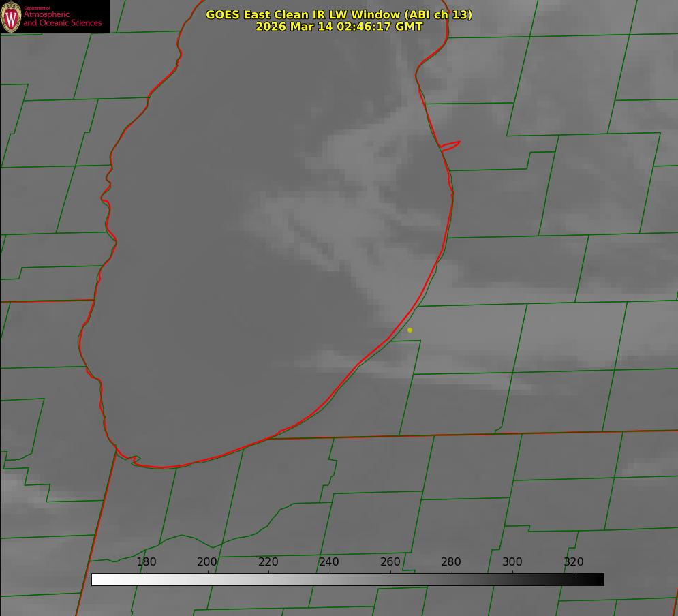Image resolution: width=678 pixels, height=616 pixels.
Task: Click the 280 colorbar tick label
Action: pyautogui.click(x=451, y=562)
